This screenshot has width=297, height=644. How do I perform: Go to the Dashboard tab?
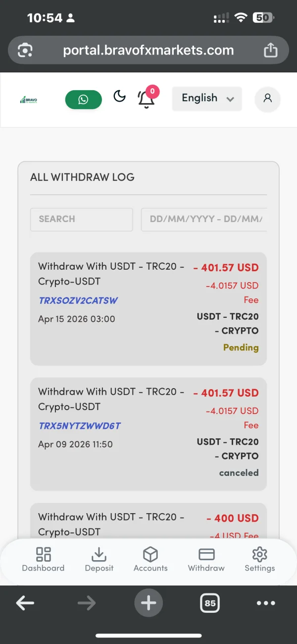(43, 560)
